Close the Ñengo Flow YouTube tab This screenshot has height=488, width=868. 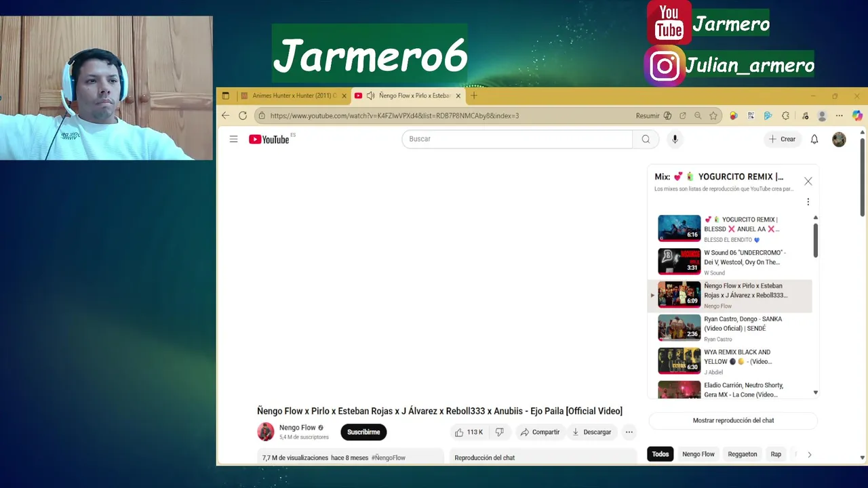click(x=458, y=96)
